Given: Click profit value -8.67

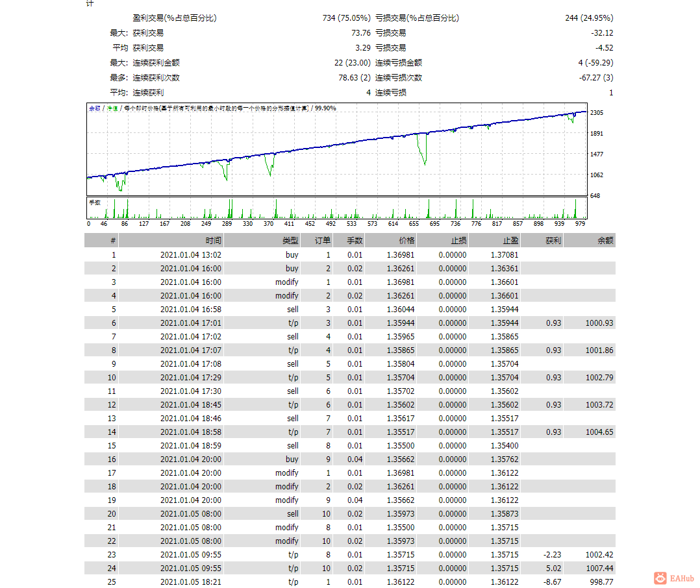Looking at the screenshot, I should coord(552,582).
